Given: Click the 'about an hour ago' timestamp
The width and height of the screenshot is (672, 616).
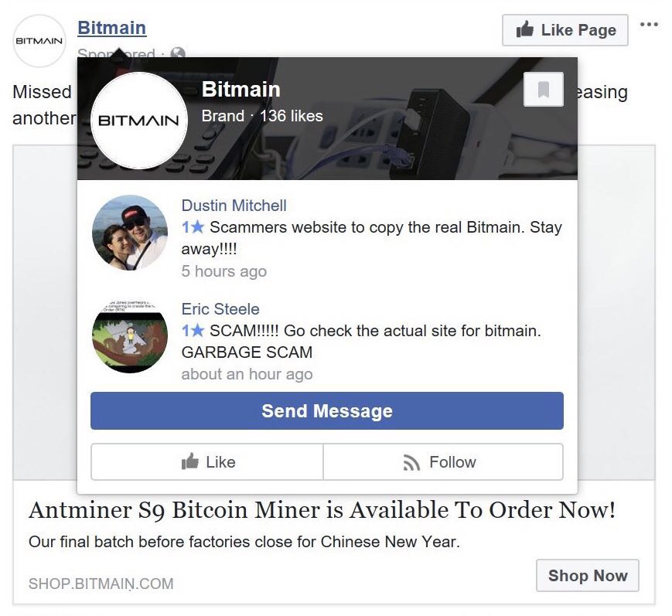Looking at the screenshot, I should [x=247, y=374].
